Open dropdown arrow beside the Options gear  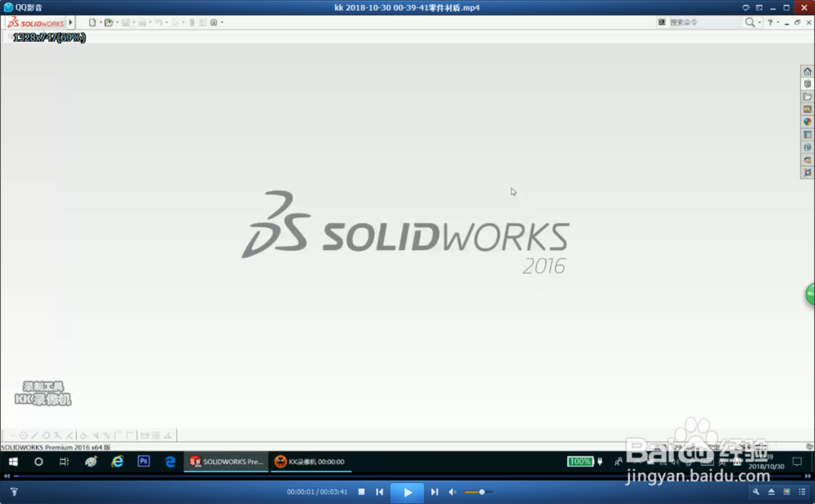tap(222, 22)
